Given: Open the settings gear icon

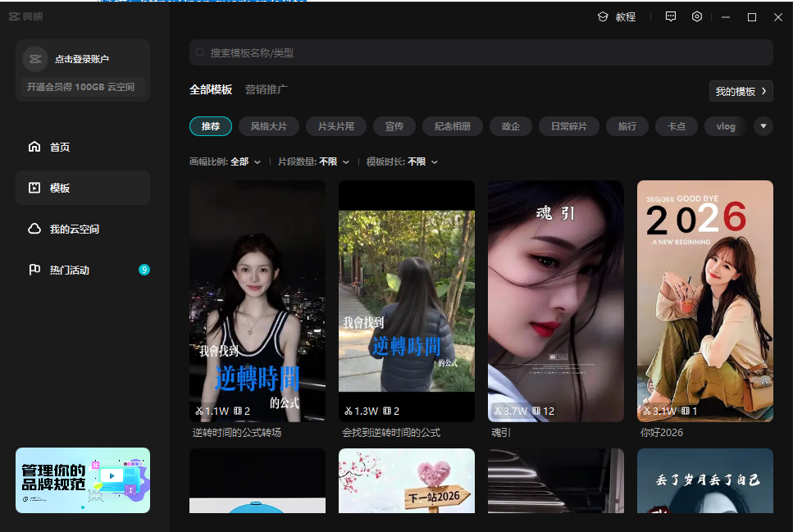Looking at the screenshot, I should [x=696, y=16].
